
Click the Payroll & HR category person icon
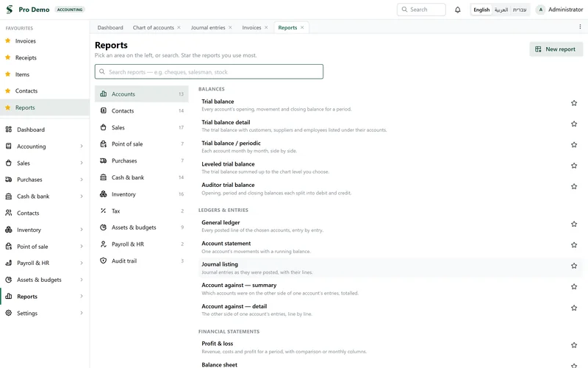[104, 244]
